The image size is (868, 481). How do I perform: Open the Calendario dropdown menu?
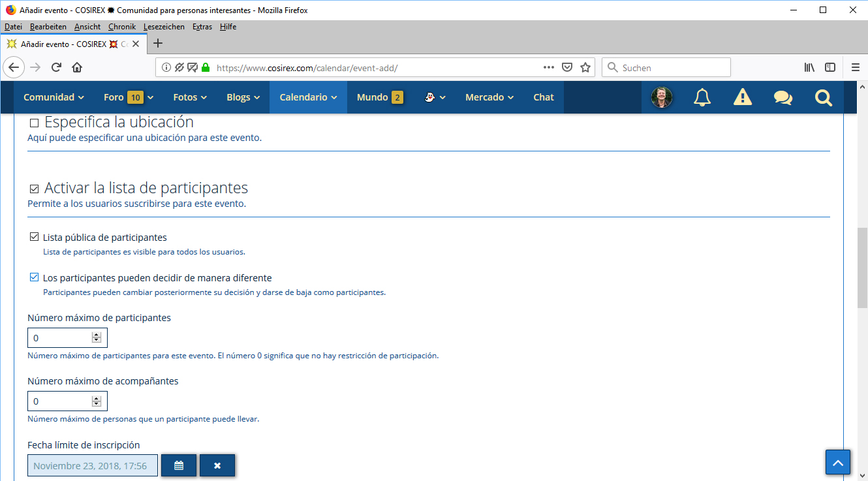tap(308, 97)
